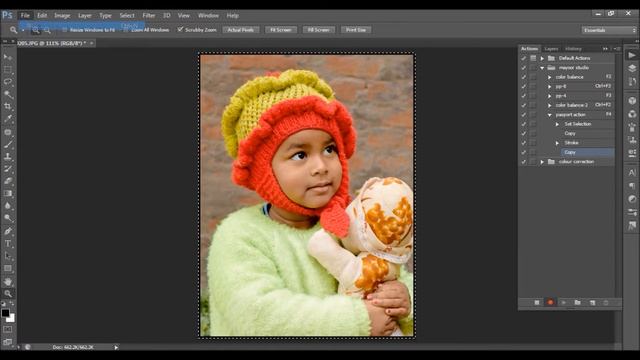Expand the Set Selection step
This screenshot has height=360, width=640.
pyautogui.click(x=557, y=124)
